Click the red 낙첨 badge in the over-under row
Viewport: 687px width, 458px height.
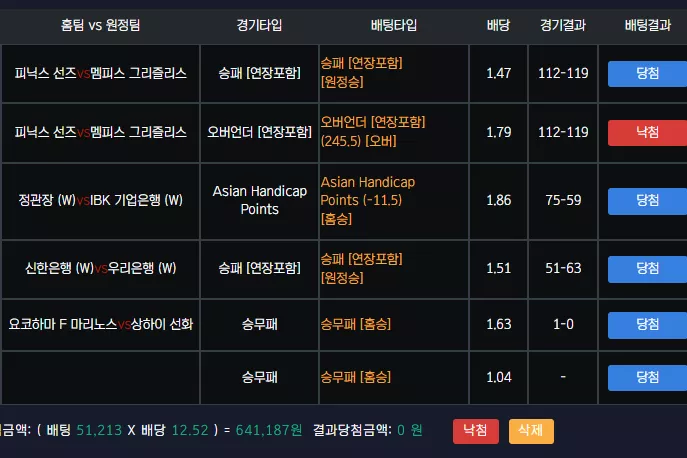647,133
